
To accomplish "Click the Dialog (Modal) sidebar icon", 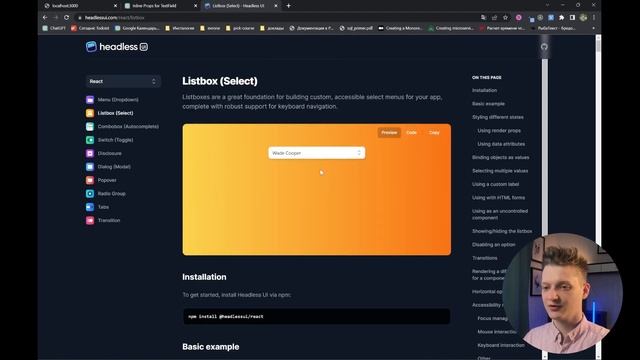I will [x=90, y=167].
